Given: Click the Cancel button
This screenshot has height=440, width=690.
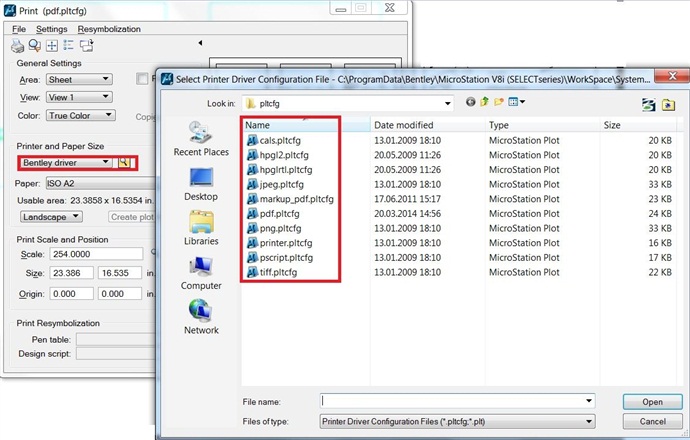Looking at the screenshot, I should [652, 422].
